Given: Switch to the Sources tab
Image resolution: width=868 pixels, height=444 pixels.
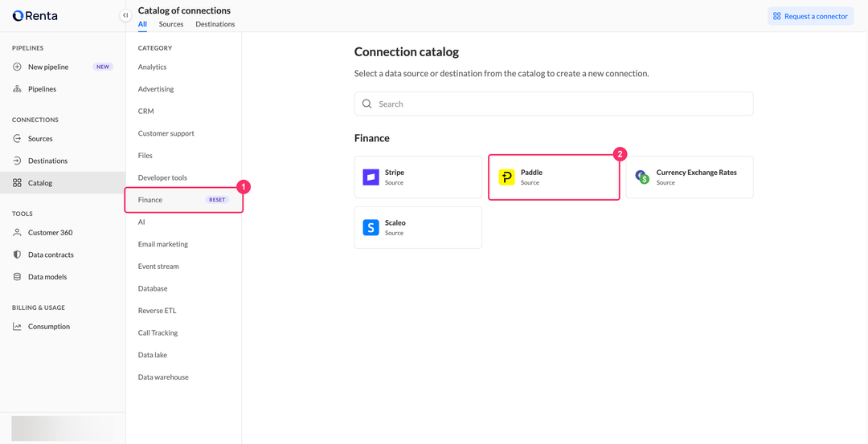Looking at the screenshot, I should [171, 24].
